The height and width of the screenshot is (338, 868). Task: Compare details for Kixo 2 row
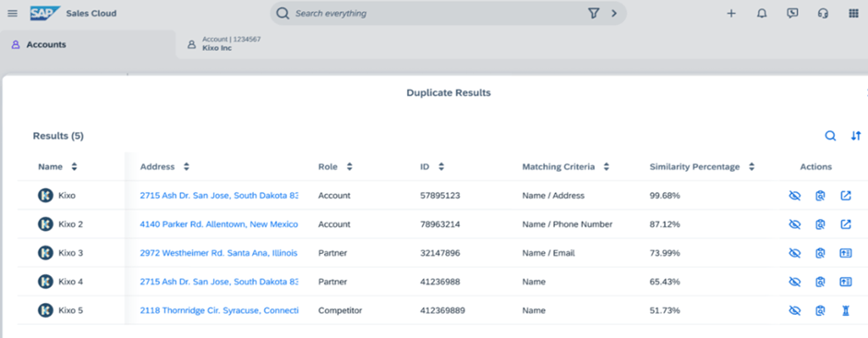click(x=820, y=224)
